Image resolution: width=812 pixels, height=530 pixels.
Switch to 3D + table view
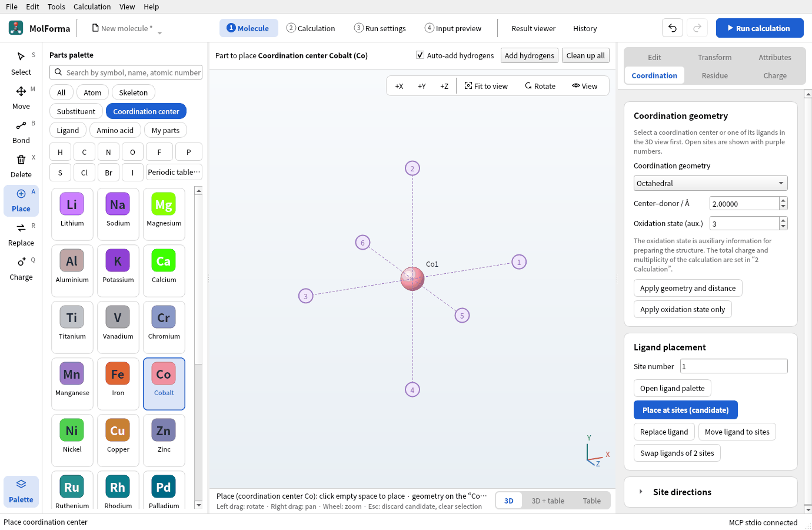pos(548,501)
